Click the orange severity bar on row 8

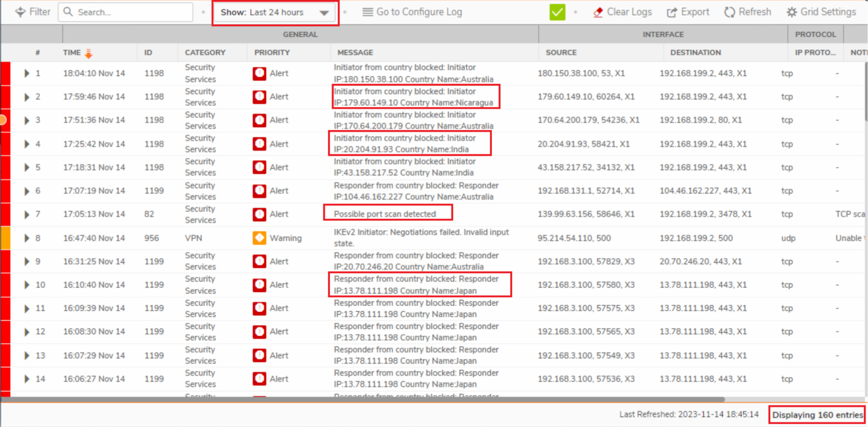[x=5, y=238]
